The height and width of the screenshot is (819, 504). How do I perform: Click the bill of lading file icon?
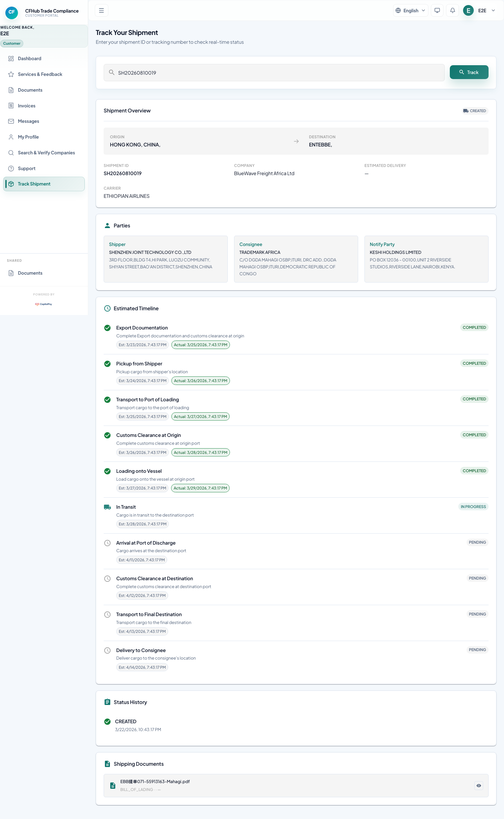pyautogui.click(x=113, y=785)
